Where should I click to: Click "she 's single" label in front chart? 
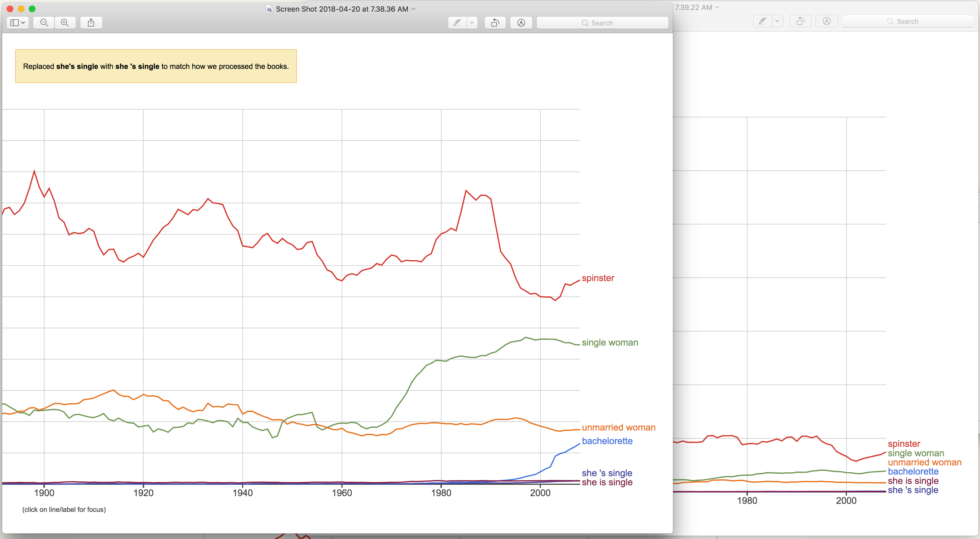click(607, 473)
